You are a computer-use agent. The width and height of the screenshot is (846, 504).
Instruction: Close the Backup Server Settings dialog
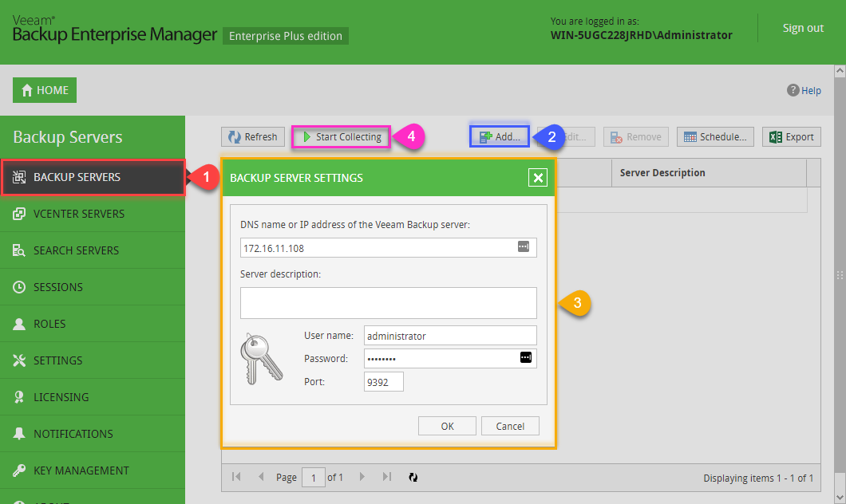pyautogui.click(x=538, y=178)
